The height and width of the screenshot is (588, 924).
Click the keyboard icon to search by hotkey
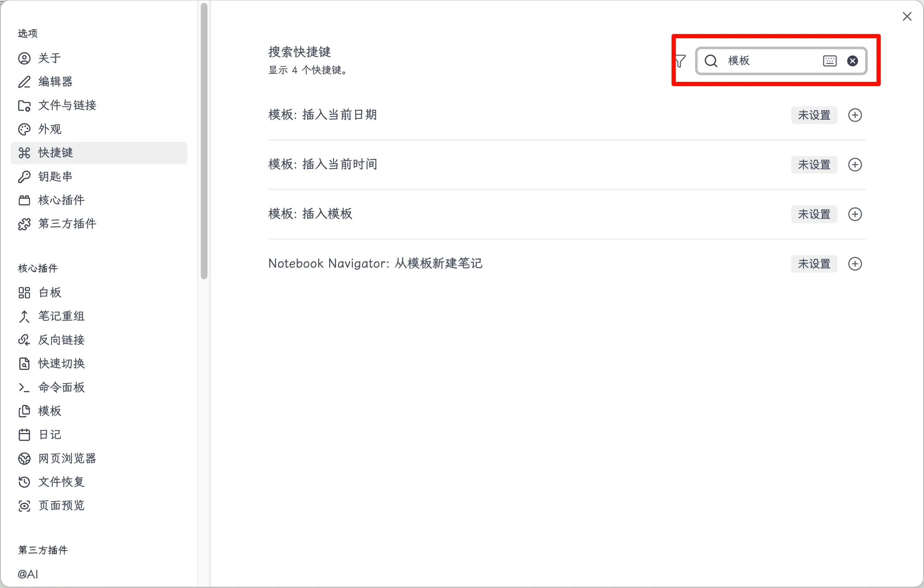click(829, 61)
